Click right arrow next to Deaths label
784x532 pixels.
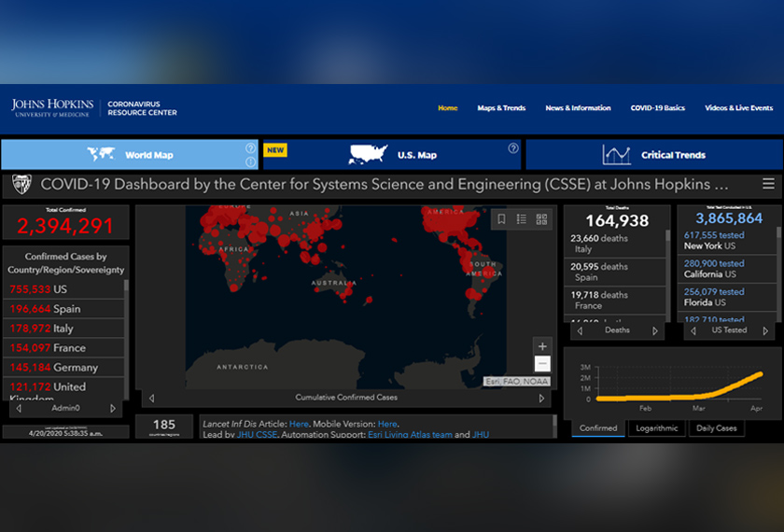655,330
